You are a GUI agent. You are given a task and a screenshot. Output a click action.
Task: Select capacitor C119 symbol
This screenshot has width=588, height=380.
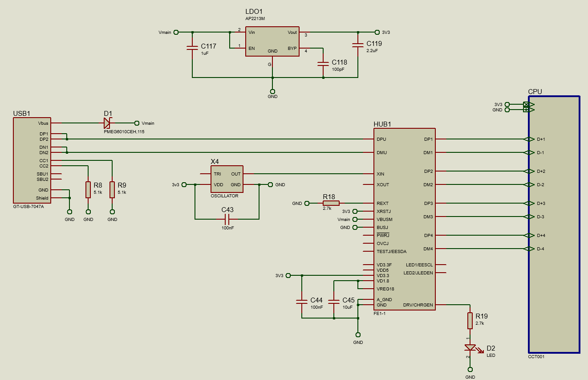coord(358,45)
